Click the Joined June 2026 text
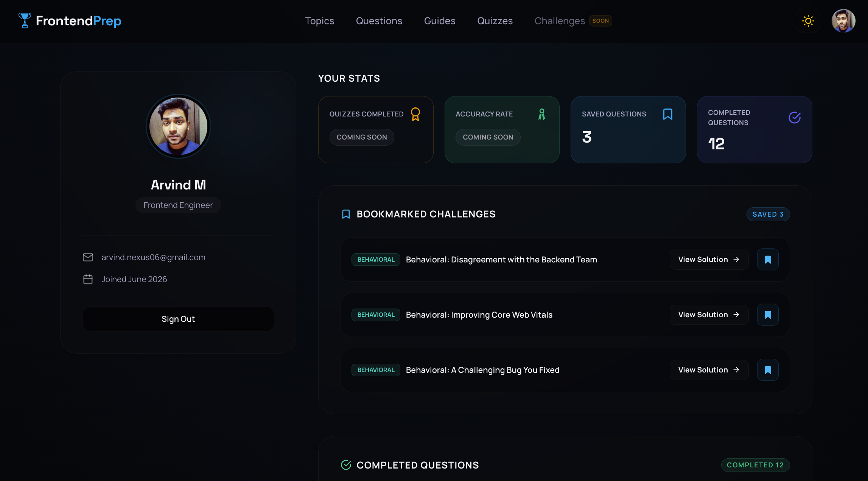 [x=134, y=279]
